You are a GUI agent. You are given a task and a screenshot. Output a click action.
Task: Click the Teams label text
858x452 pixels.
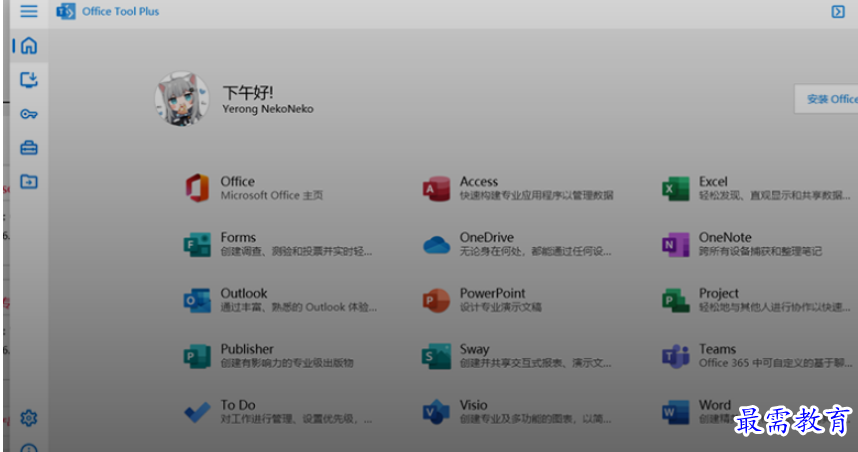pyautogui.click(x=717, y=349)
